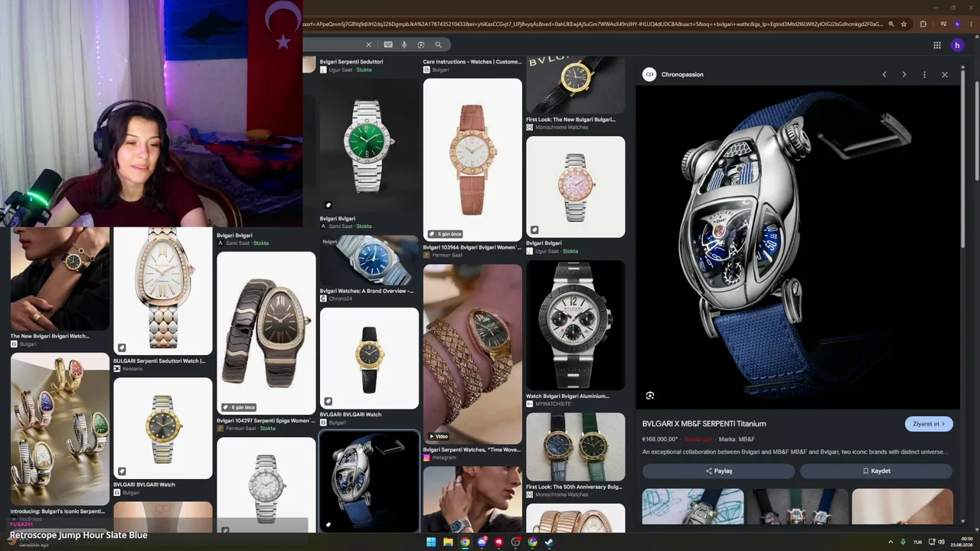Open the browser extensions menu
This screenshot has height=551, width=980.
pos(923,24)
